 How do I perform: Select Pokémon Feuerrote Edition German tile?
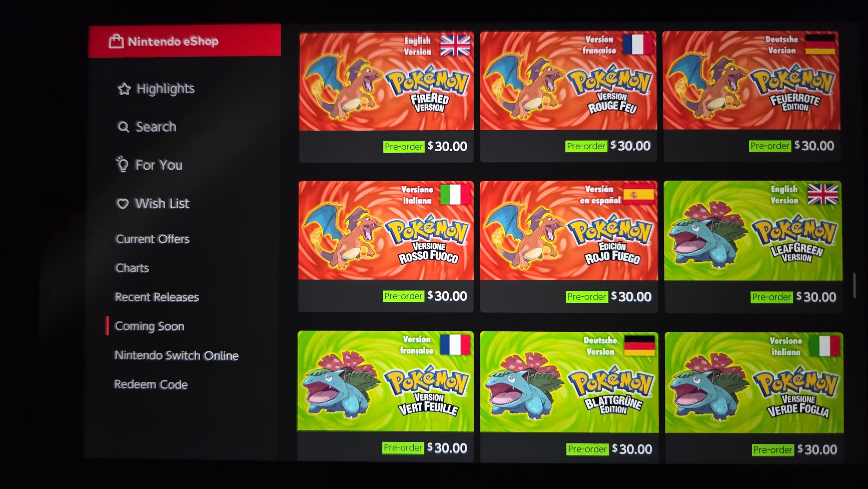[x=752, y=96]
